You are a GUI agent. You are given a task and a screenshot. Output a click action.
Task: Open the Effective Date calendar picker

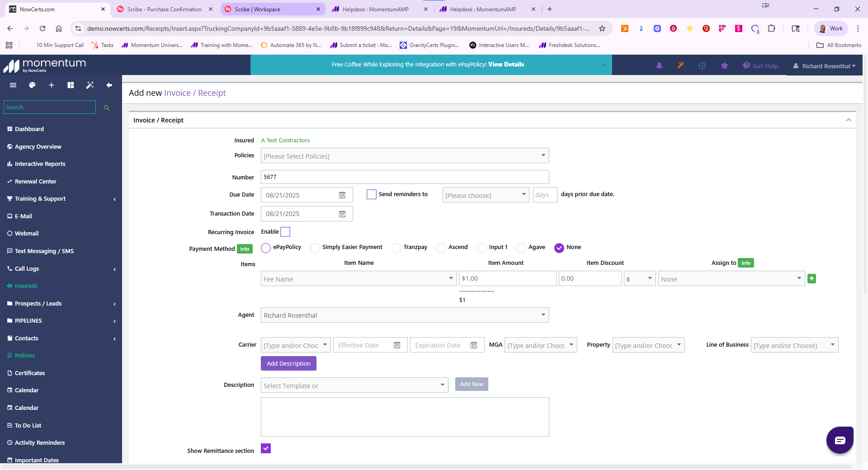[x=397, y=345]
